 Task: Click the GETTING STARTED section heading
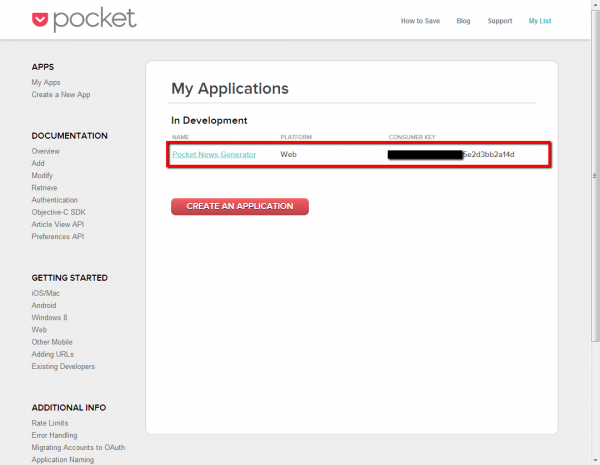70,278
